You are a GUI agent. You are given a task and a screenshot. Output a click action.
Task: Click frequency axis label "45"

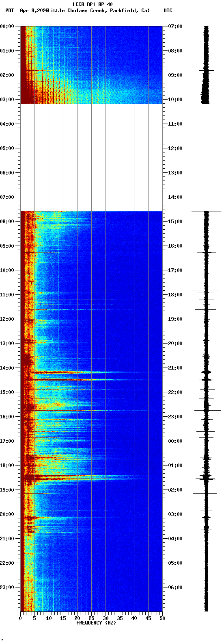(148, 618)
